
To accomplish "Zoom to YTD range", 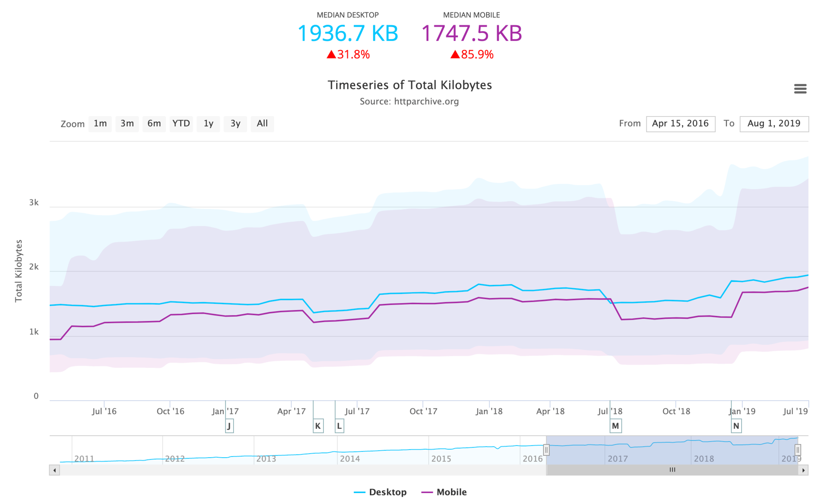I will click(x=181, y=124).
